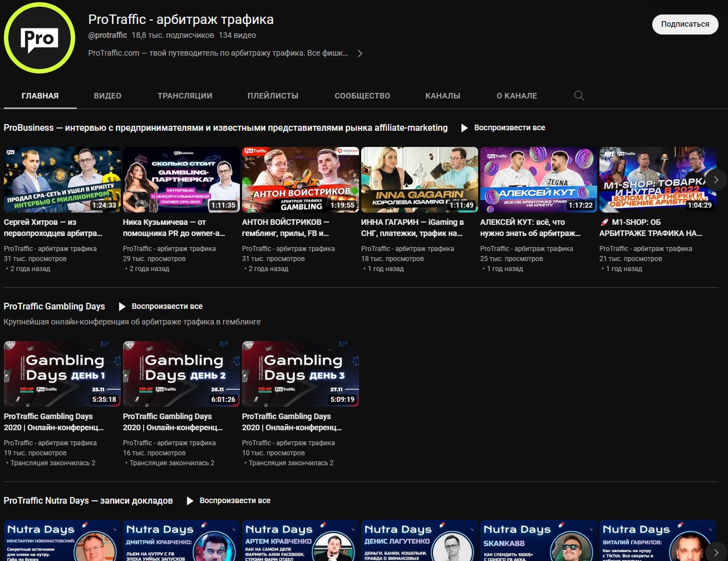
Task: Expand channel description with the arrow
Action: (360, 53)
